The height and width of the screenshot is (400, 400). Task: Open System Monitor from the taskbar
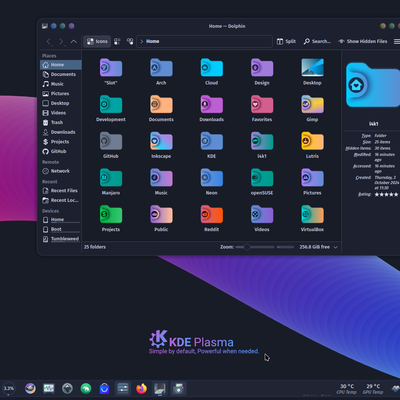point(49,388)
